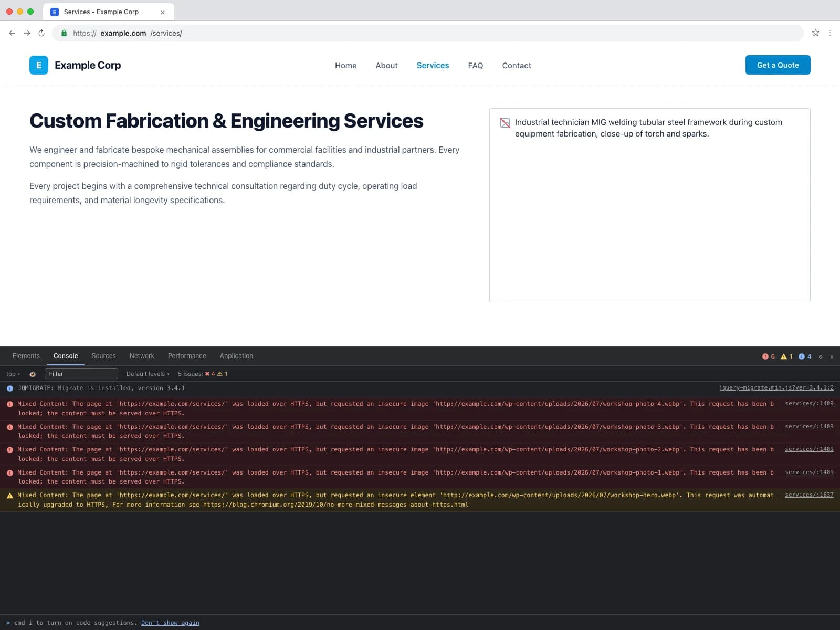This screenshot has height=630, width=840.
Task: Click the Get a Quote button
Action: 778,65
